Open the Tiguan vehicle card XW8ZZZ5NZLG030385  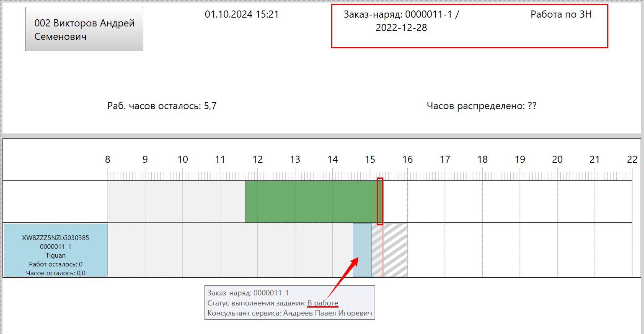(56, 250)
